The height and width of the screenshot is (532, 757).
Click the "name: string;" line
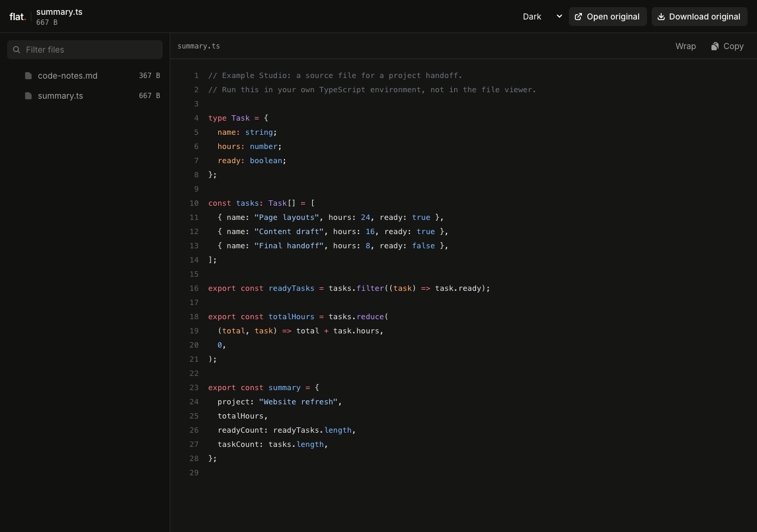coord(247,132)
